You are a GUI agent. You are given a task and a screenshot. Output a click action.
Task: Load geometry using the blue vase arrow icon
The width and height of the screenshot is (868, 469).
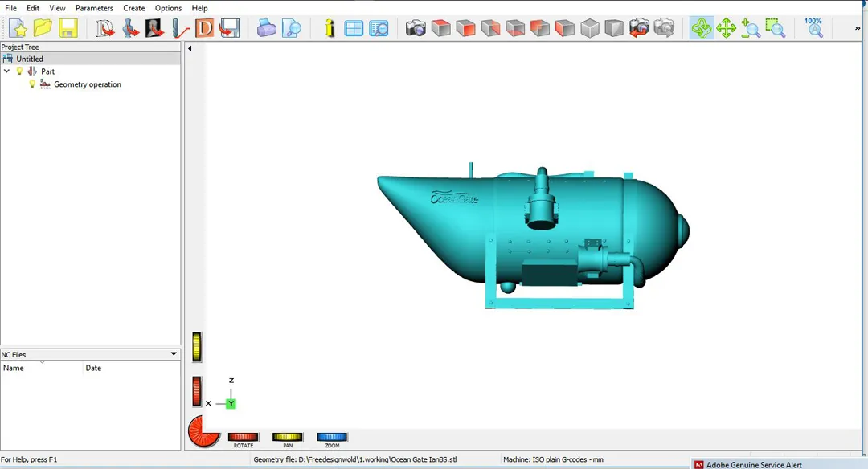(131, 27)
